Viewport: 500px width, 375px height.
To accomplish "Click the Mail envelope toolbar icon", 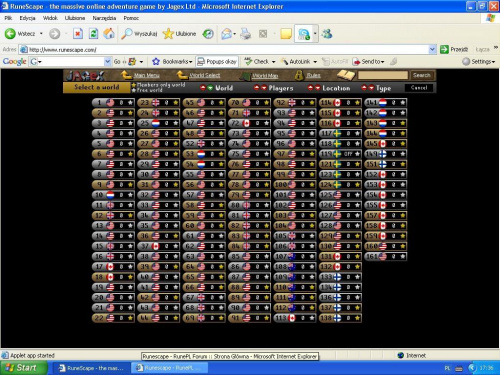I will click(226, 34).
